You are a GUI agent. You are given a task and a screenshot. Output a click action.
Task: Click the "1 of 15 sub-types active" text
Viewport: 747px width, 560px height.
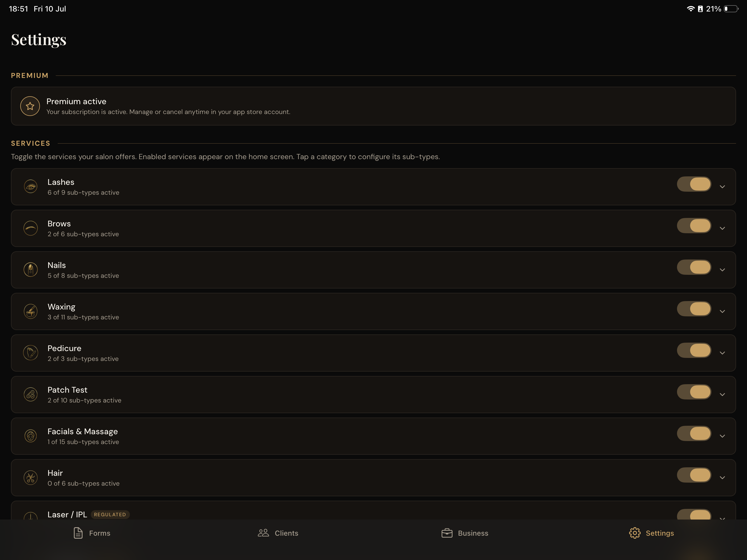[x=83, y=442]
